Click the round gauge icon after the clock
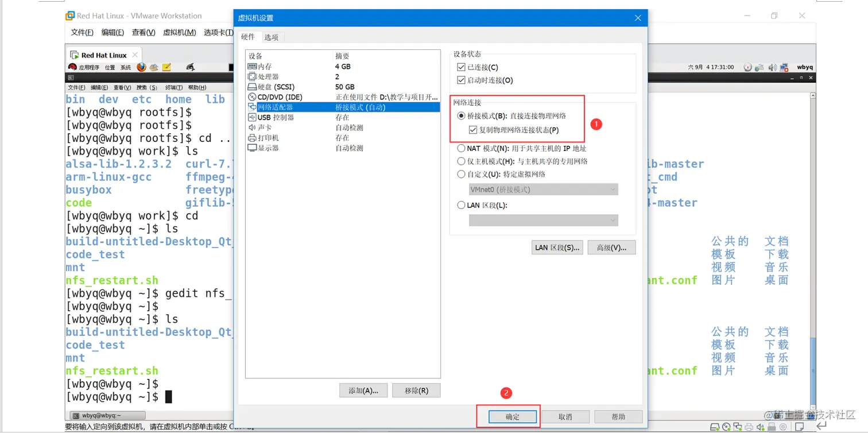Screen dimensions: 868x433 coord(747,67)
